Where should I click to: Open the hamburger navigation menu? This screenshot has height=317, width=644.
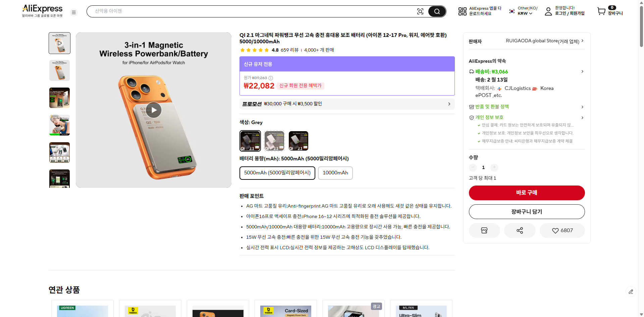point(74,12)
